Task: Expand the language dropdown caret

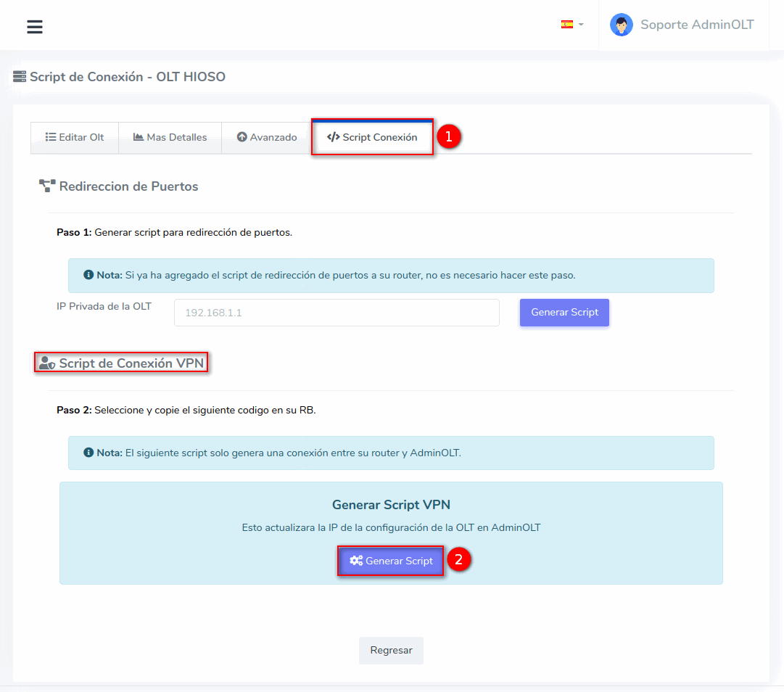Action: click(x=581, y=25)
